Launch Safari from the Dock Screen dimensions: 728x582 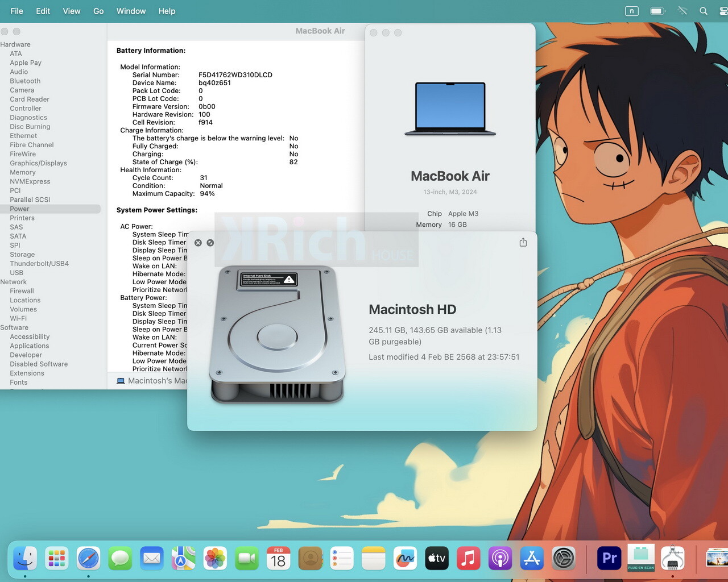pyautogui.click(x=88, y=559)
